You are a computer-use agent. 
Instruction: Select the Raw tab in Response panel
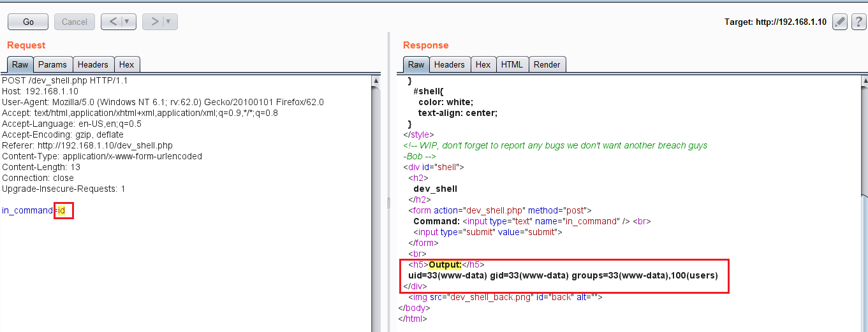pyautogui.click(x=416, y=64)
